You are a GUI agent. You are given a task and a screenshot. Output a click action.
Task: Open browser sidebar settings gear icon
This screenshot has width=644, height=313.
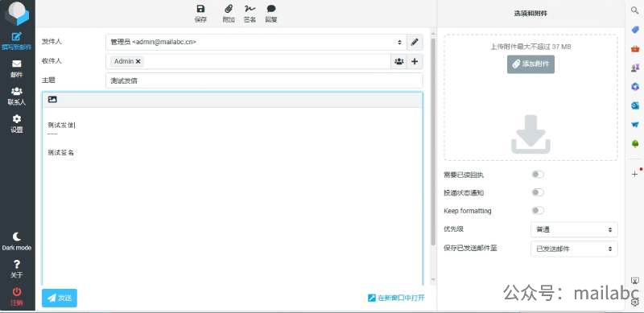[635, 303]
